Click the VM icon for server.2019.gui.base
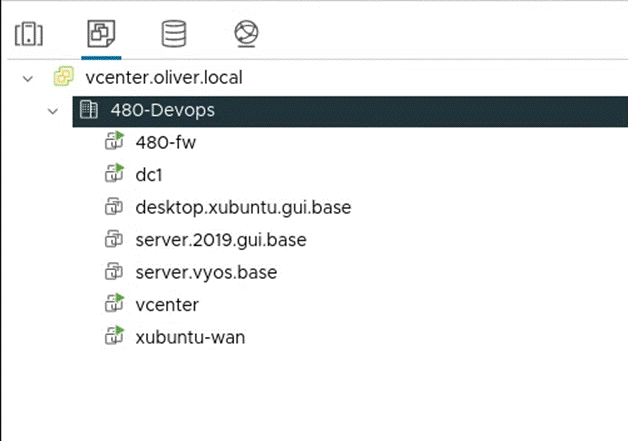Screen dimensions: 628x441 pos(114,239)
